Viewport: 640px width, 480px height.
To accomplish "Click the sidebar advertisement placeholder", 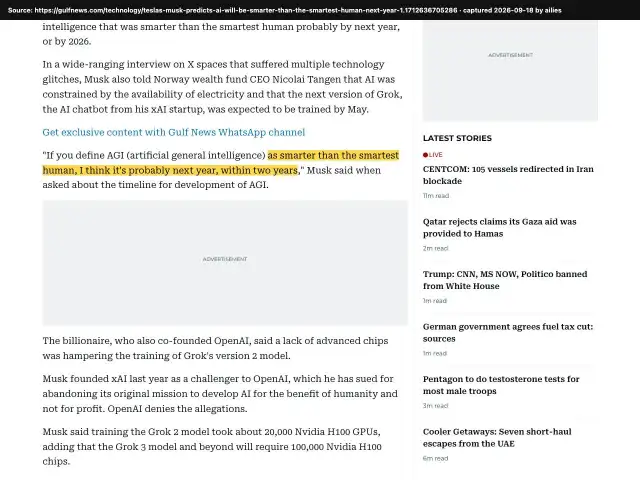I will 510,71.
